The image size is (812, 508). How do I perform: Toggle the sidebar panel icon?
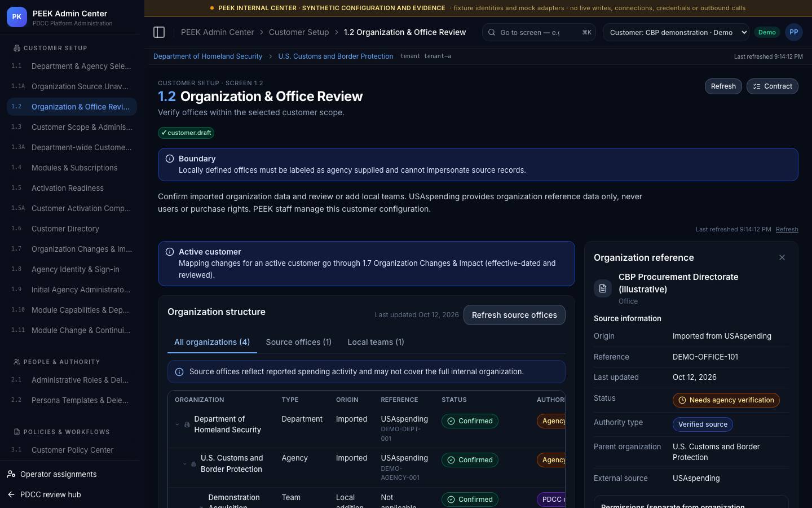(x=159, y=32)
